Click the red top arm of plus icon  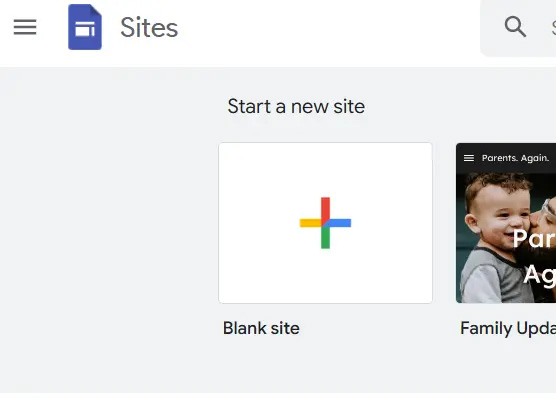[326, 208]
